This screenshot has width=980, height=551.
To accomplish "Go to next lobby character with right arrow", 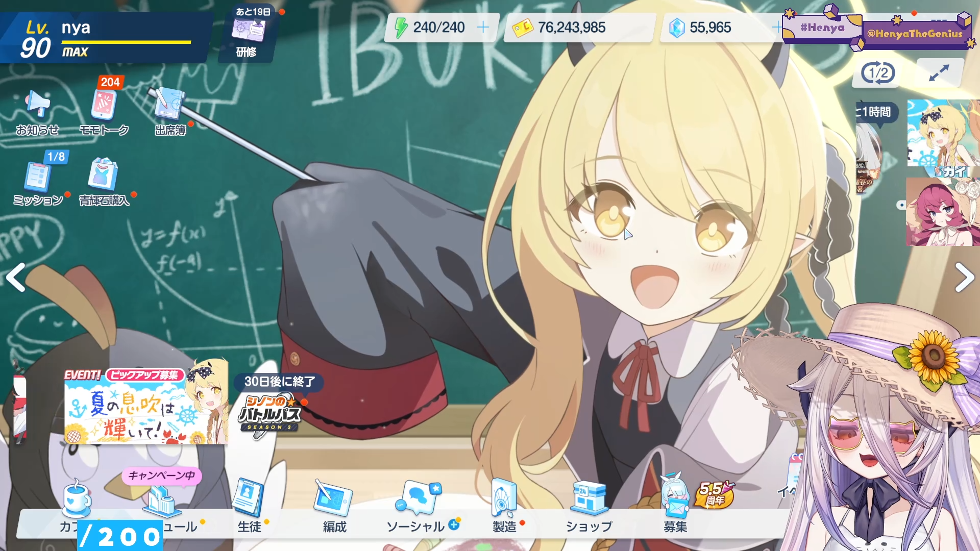I will click(964, 278).
